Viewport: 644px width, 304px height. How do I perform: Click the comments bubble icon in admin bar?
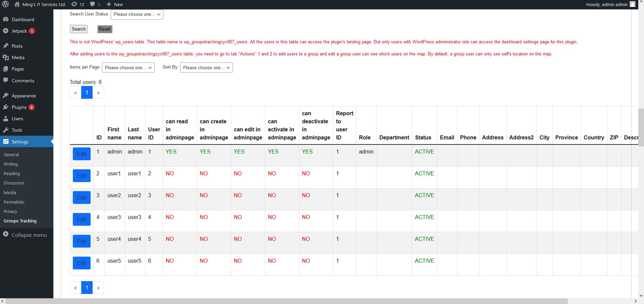[x=93, y=4]
